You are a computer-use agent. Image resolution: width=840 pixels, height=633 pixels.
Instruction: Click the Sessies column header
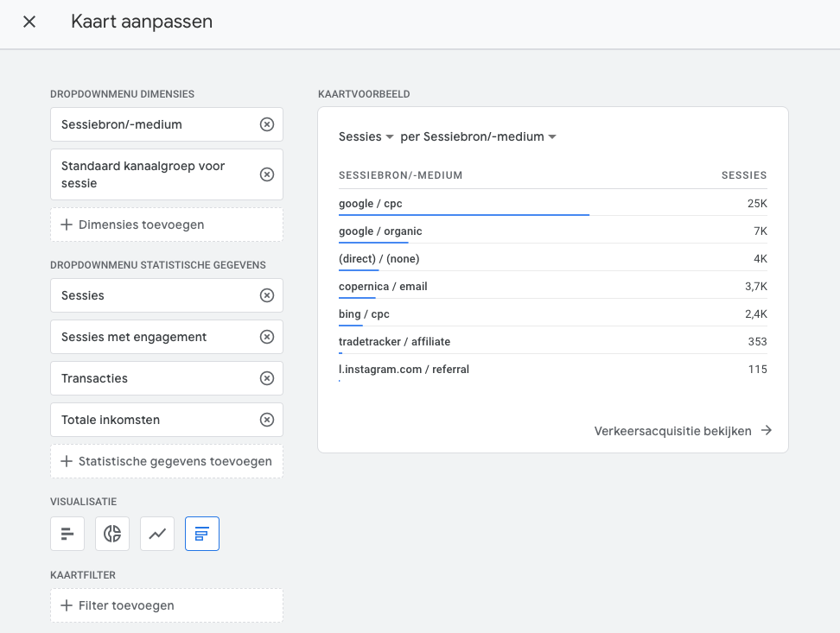point(743,175)
